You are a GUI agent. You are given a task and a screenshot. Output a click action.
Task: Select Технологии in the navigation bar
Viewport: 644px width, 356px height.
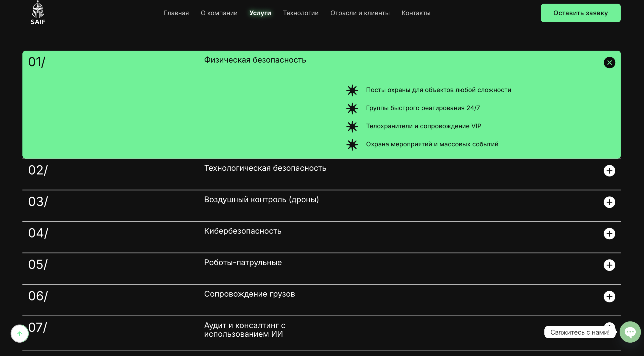301,13
